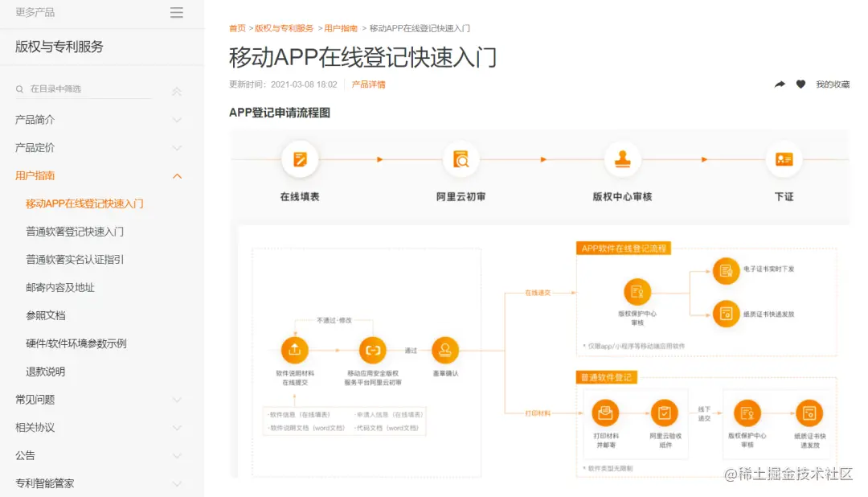Click the 在线填表 step icon
Screen dimensions: 868x497
[300, 159]
